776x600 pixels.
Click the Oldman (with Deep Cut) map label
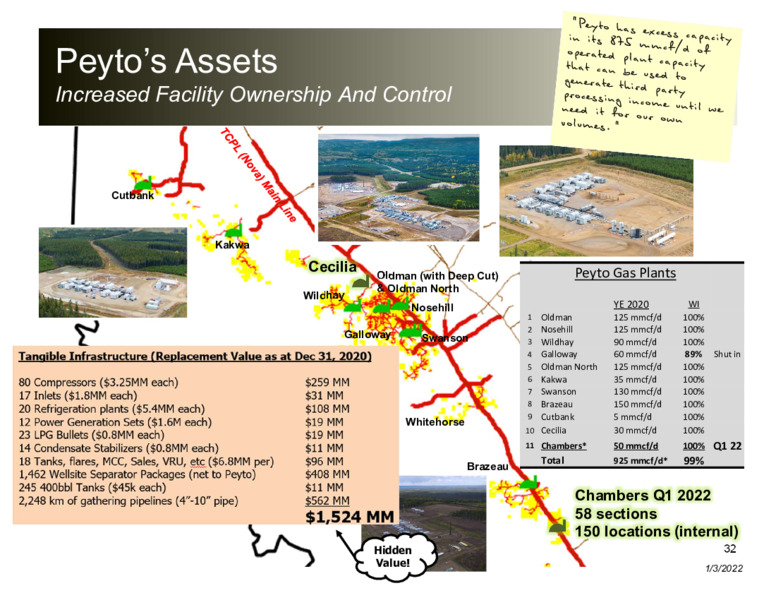point(437,276)
